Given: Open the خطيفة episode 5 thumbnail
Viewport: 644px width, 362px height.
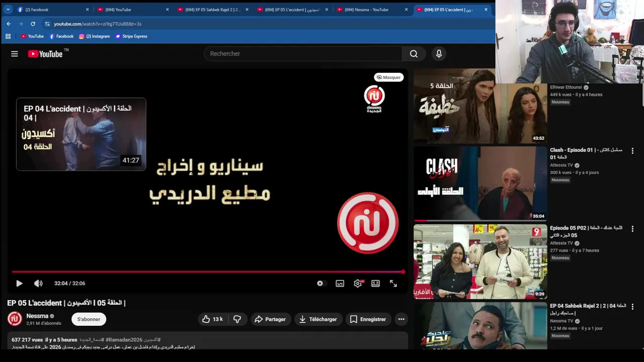Looking at the screenshot, I should tap(480, 107).
